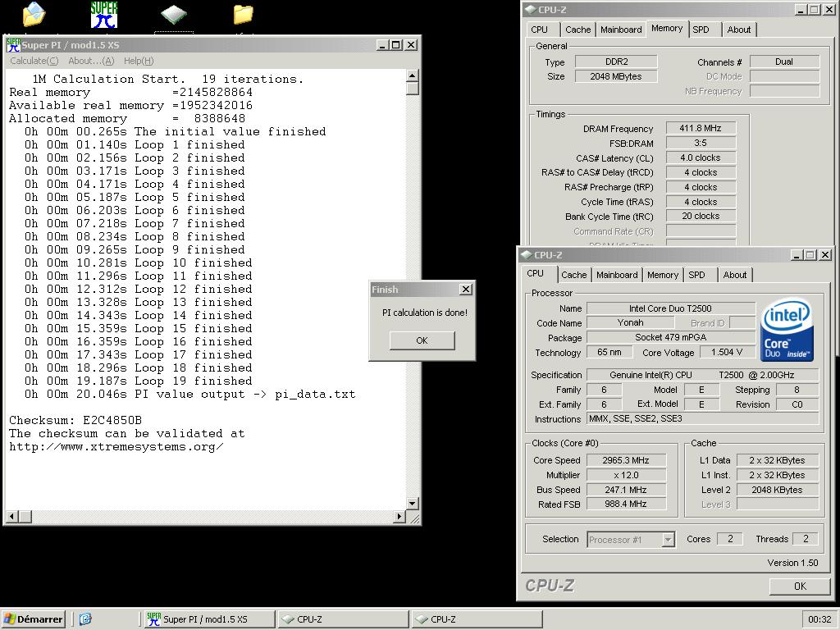
Task: Select Cache tab in front CPU-Z window
Action: click(573, 275)
